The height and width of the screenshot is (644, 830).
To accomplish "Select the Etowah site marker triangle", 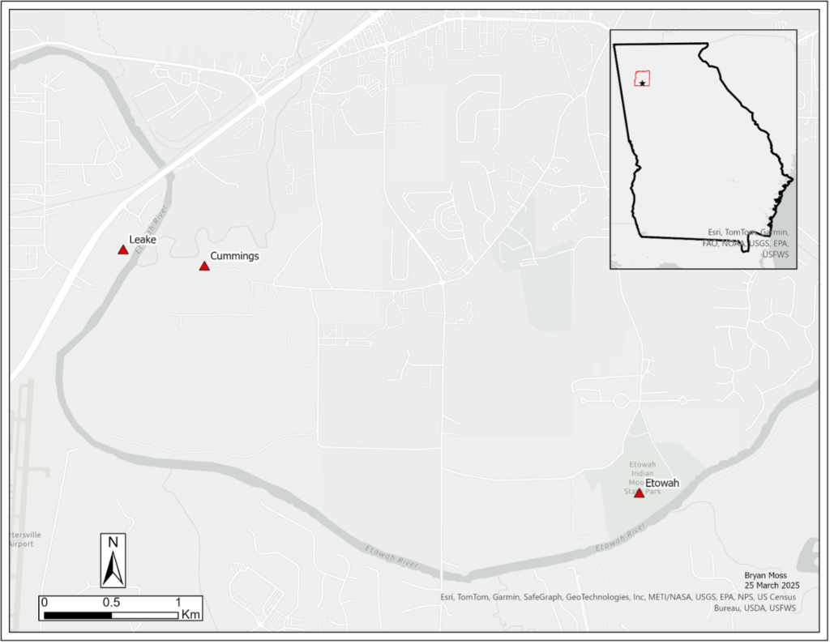I will [x=638, y=492].
